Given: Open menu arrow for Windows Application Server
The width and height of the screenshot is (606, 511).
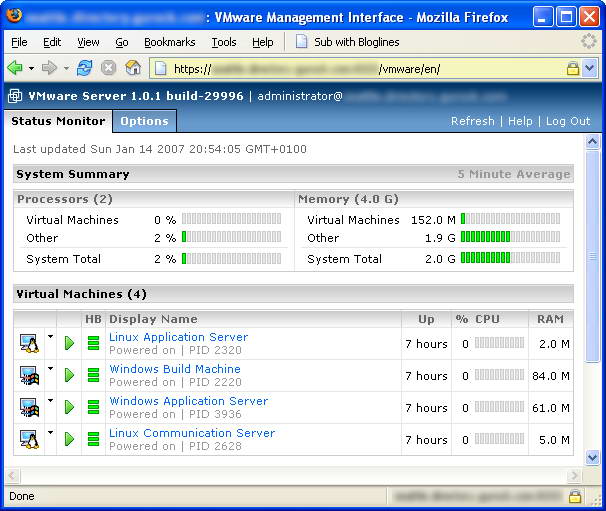Looking at the screenshot, I should 51,401.
